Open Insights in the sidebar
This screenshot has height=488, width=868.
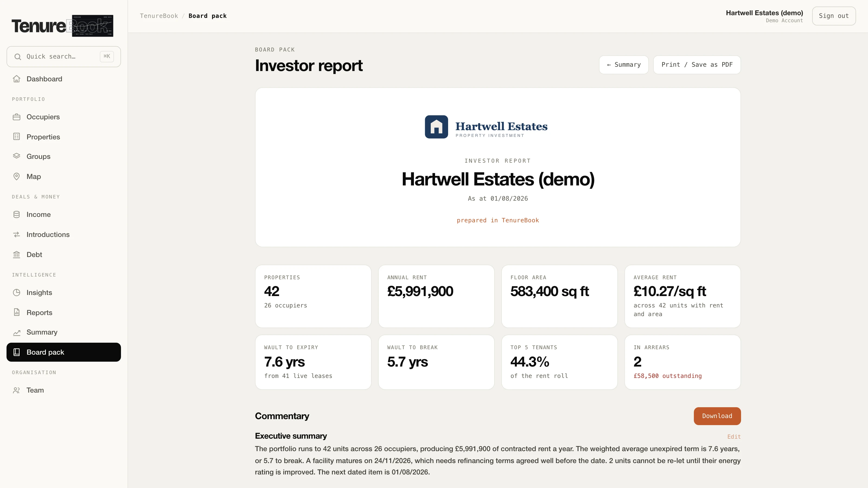pos(64,293)
